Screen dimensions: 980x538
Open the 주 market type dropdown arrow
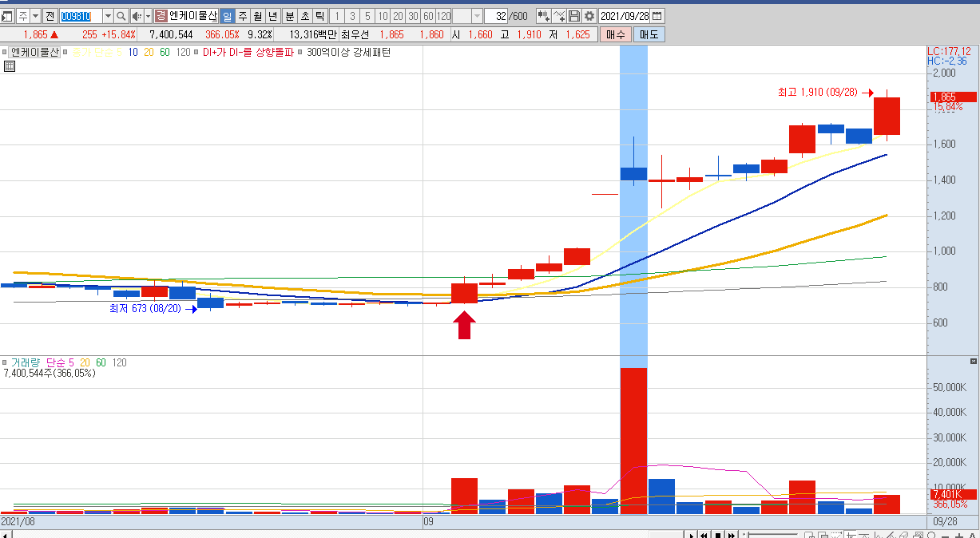coord(35,16)
